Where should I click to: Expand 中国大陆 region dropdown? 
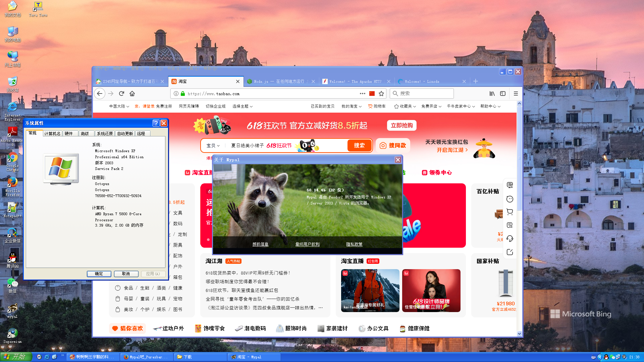(119, 106)
